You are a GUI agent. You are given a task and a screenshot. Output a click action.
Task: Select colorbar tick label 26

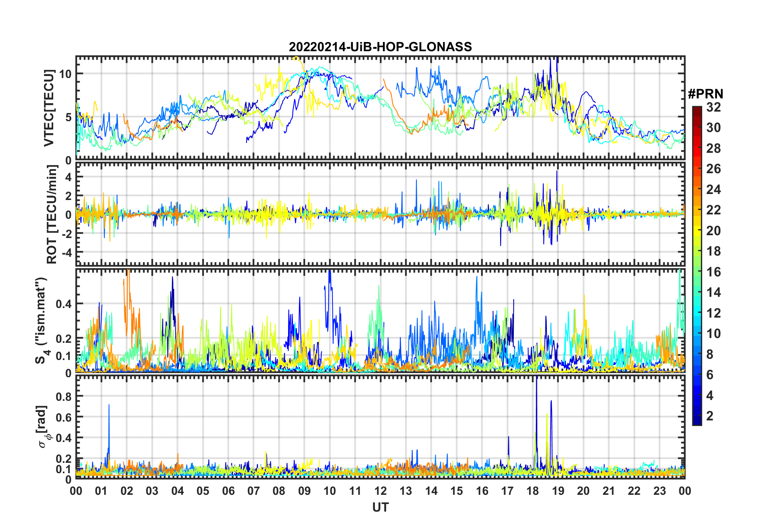tap(713, 169)
